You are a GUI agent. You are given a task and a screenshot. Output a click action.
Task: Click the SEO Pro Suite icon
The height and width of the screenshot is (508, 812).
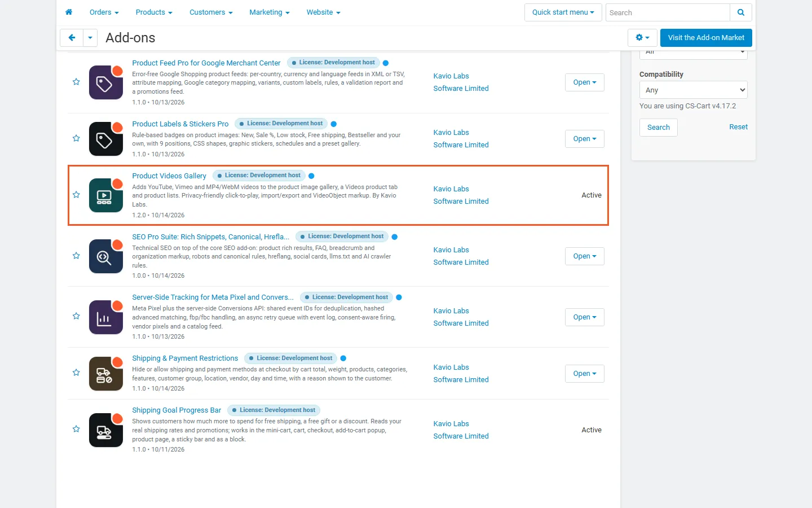pyautogui.click(x=106, y=256)
